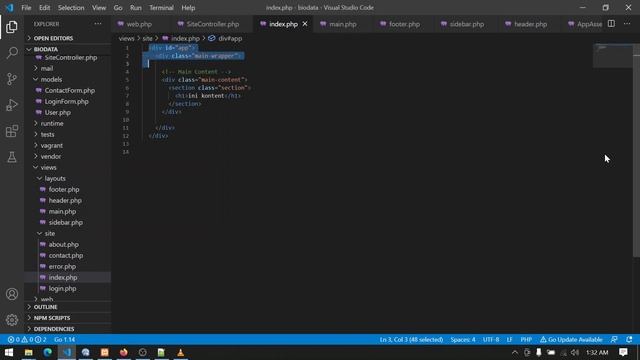Open the Search view in activity bar
Screen dimensions: 640x360
point(12,53)
